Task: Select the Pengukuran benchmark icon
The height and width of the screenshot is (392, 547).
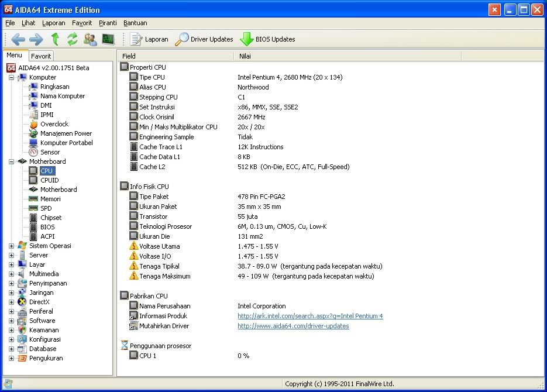Action: pos(22,358)
